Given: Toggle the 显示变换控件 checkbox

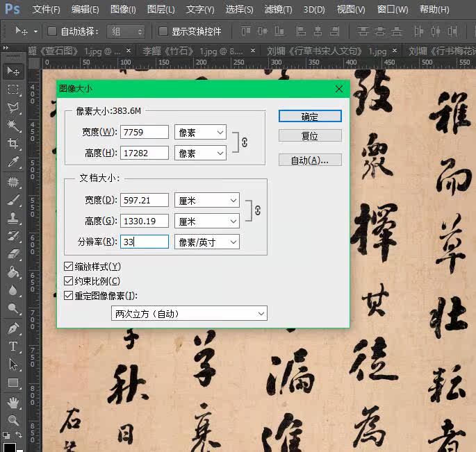Looking at the screenshot, I should pos(163,31).
